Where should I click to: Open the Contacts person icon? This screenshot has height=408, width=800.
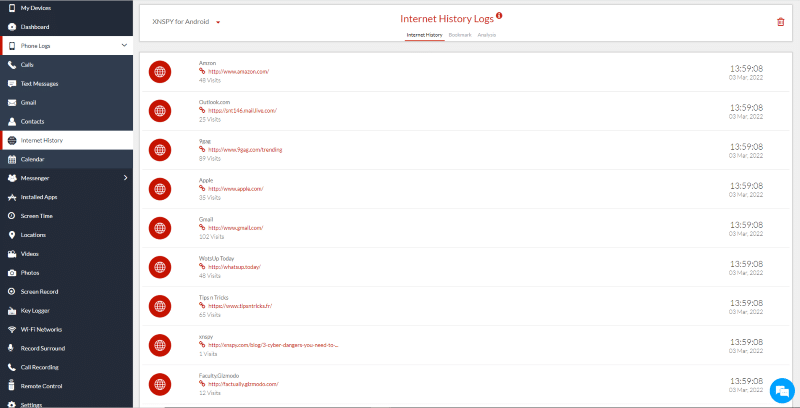pyautogui.click(x=12, y=121)
